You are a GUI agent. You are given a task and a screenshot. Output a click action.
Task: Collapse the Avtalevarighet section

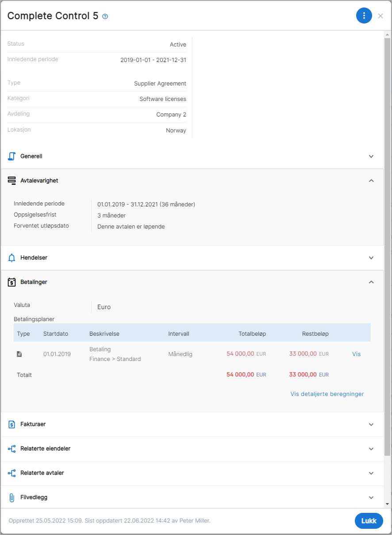[x=371, y=181]
